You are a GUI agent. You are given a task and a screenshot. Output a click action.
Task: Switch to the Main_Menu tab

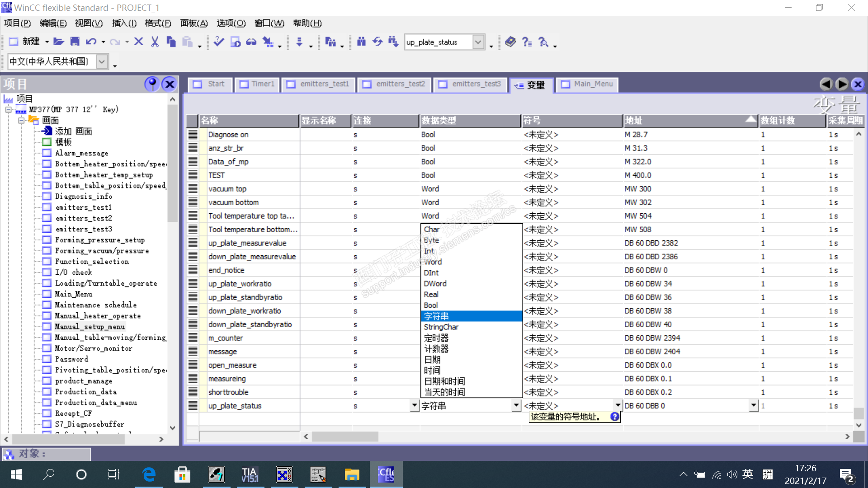tap(587, 84)
